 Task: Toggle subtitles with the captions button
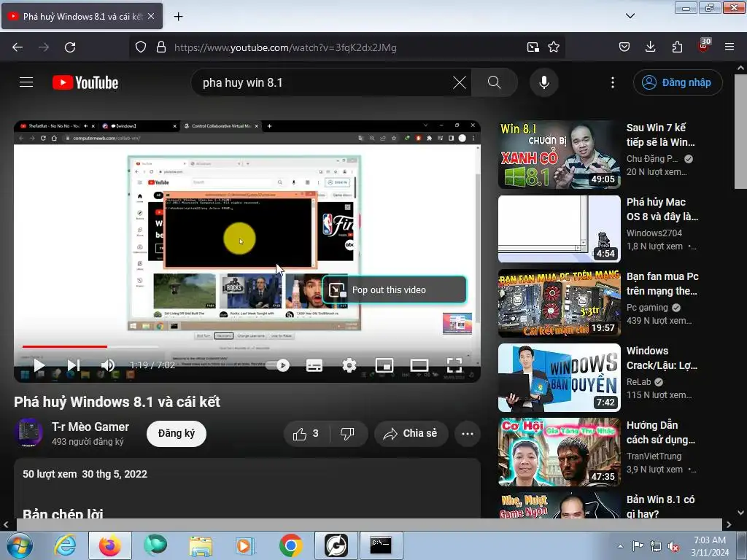pyautogui.click(x=314, y=365)
